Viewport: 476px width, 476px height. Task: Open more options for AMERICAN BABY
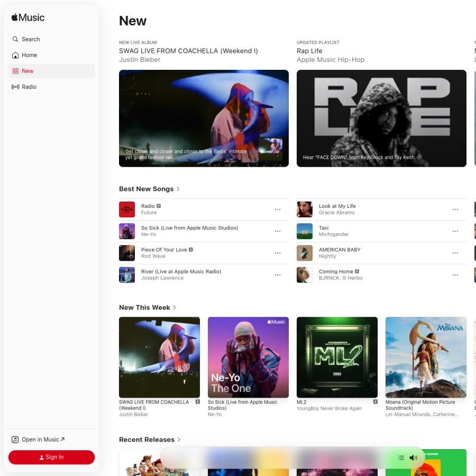click(x=455, y=253)
